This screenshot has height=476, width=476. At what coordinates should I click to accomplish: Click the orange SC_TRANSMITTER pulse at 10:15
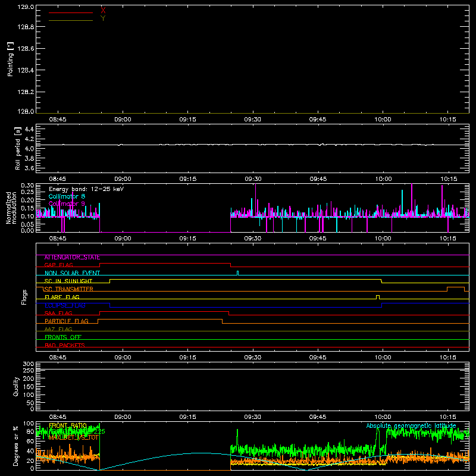click(456, 289)
